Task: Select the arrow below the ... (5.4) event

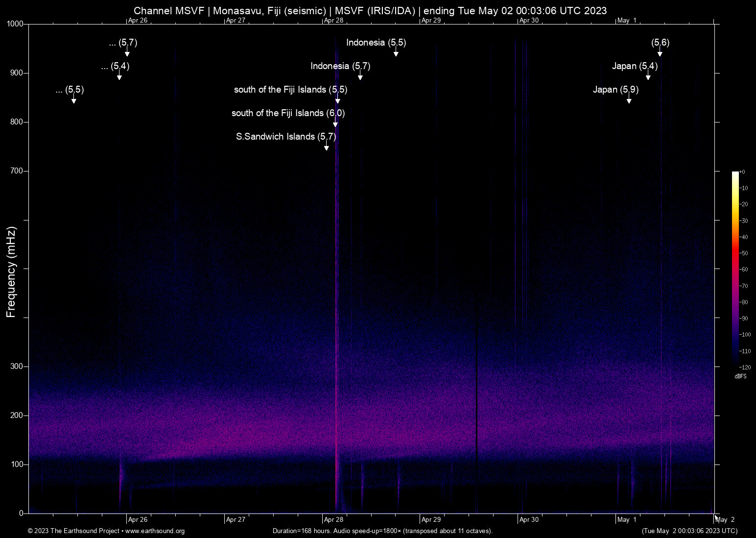Action: (119, 76)
